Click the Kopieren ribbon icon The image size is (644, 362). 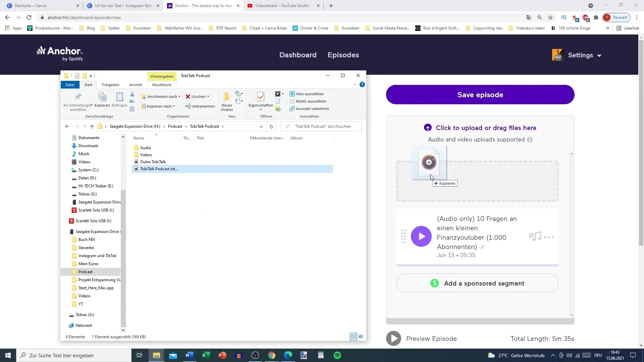[102, 100]
